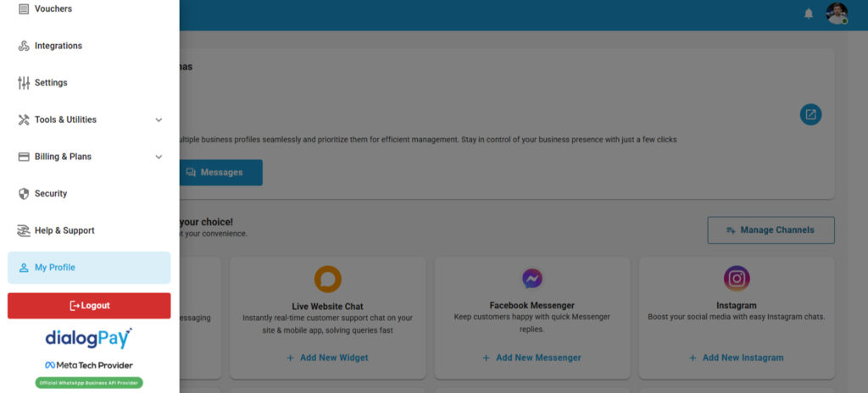Select My Profile menu item
Screen dimensions: 868x393
[x=89, y=268]
